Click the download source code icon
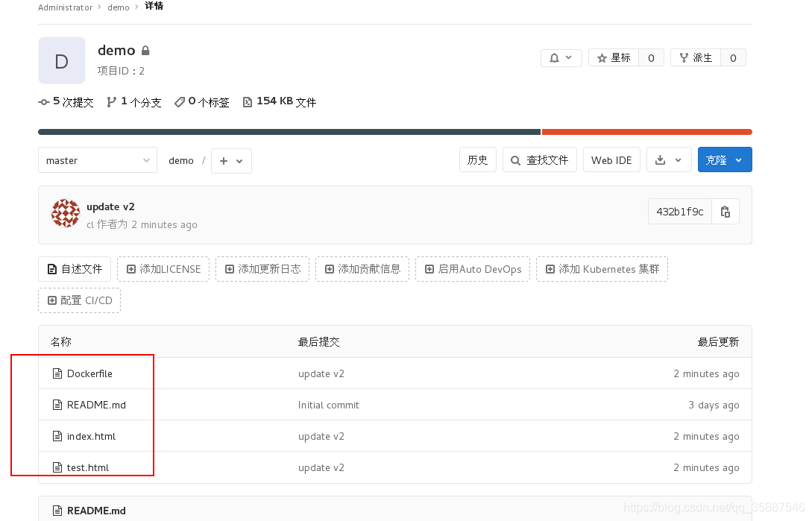The width and height of the screenshot is (812, 521). [x=661, y=160]
